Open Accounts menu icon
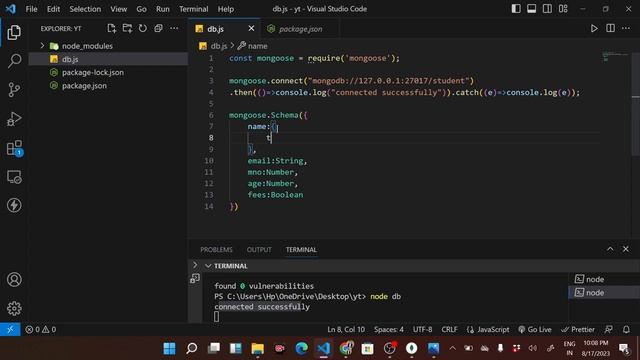The height and width of the screenshot is (360, 640). [14, 280]
